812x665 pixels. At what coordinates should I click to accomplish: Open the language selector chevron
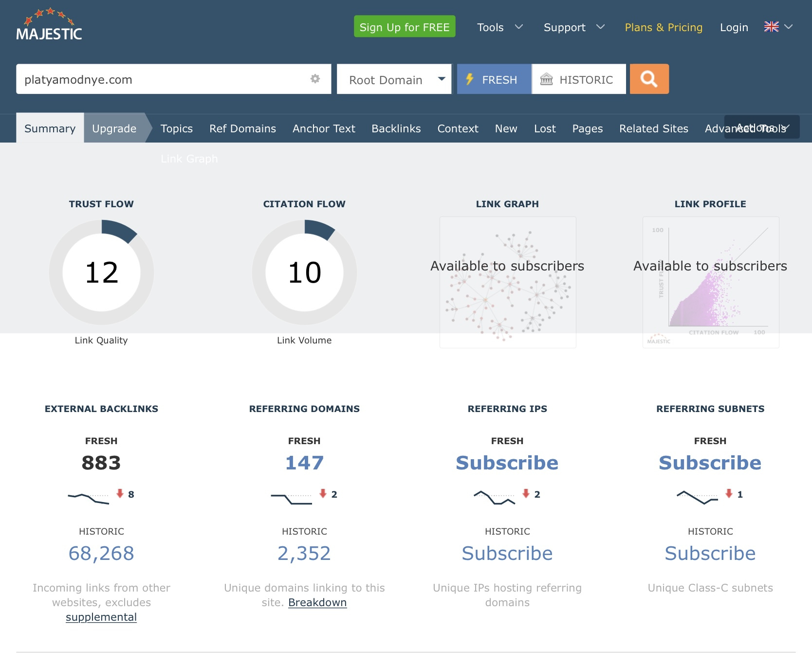(x=789, y=27)
